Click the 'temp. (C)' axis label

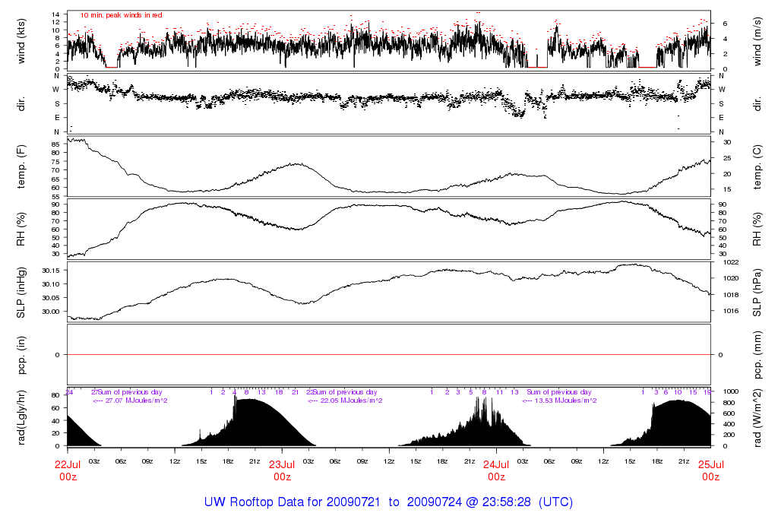757,166
